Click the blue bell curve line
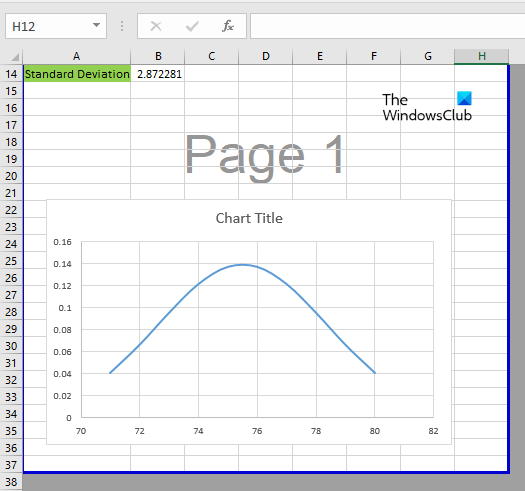This screenshot has height=491, width=525. coord(243,265)
